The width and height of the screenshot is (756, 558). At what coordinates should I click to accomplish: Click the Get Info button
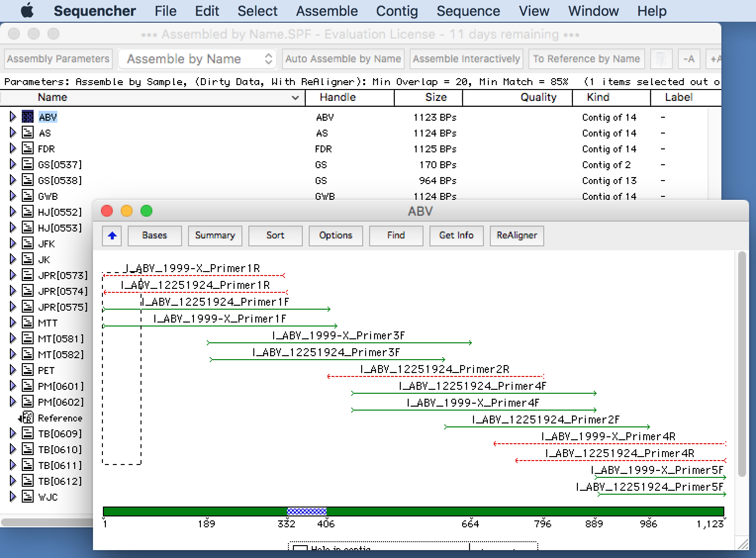[x=457, y=235]
